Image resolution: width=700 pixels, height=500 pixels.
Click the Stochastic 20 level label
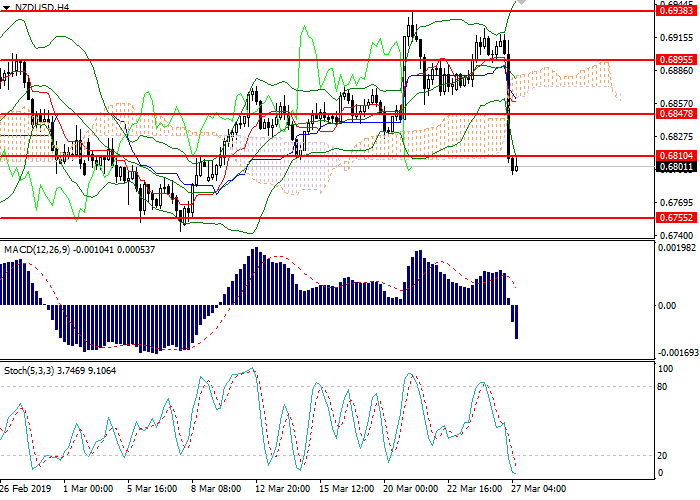click(661, 455)
